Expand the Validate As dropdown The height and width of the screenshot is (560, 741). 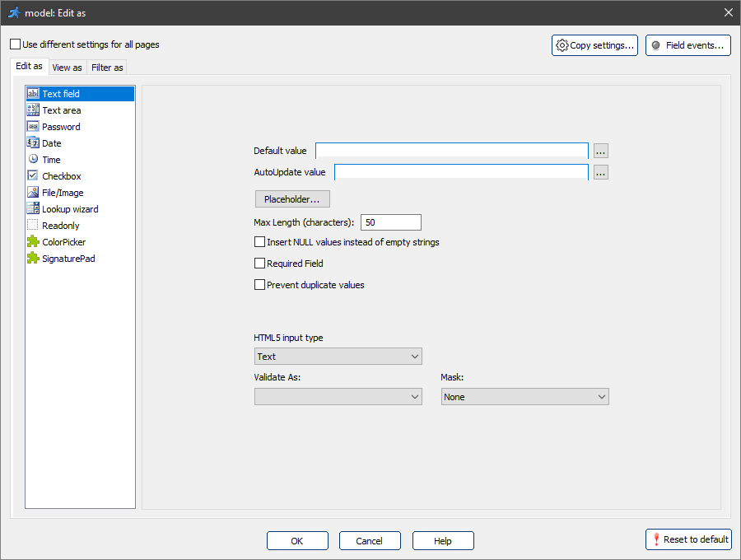(338, 397)
